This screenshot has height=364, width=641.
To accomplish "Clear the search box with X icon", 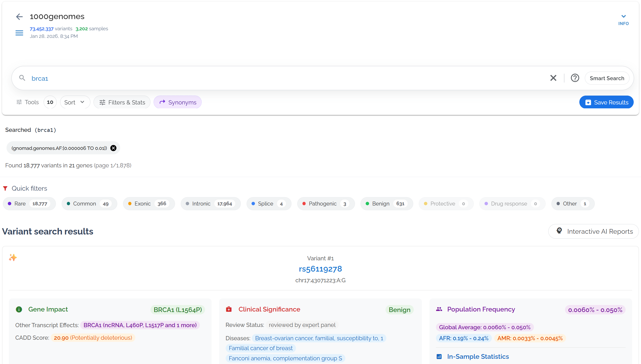I will (553, 78).
